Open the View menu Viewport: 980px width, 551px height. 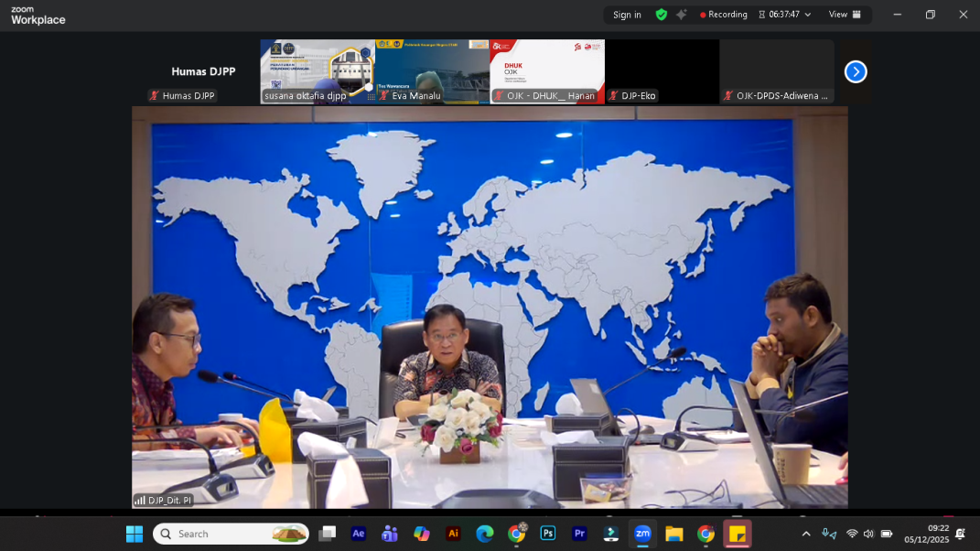tap(838, 14)
